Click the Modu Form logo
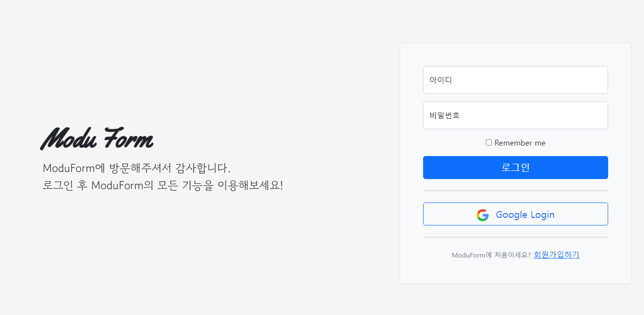644x315 pixels. [x=97, y=139]
